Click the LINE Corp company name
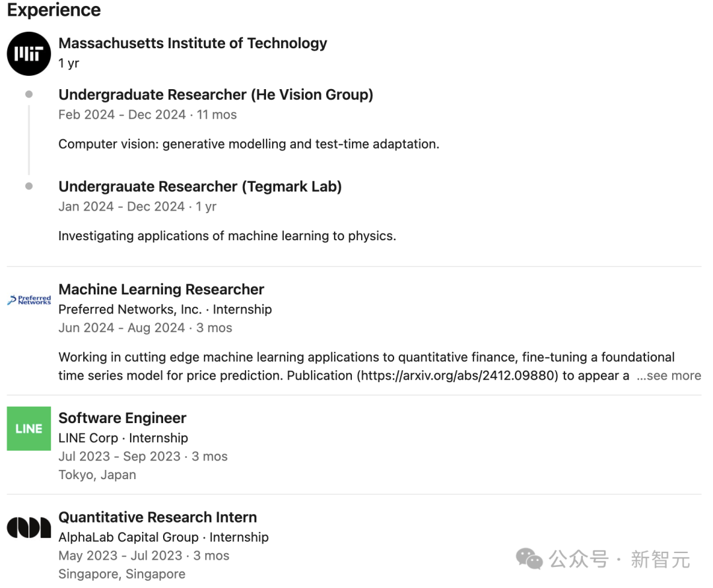Screen dimensions: 713x588 point(88,438)
